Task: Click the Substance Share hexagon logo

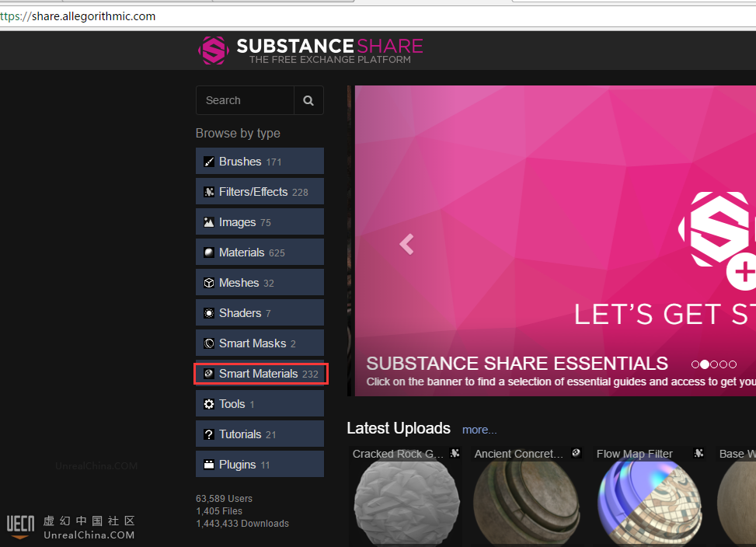Action: click(213, 51)
